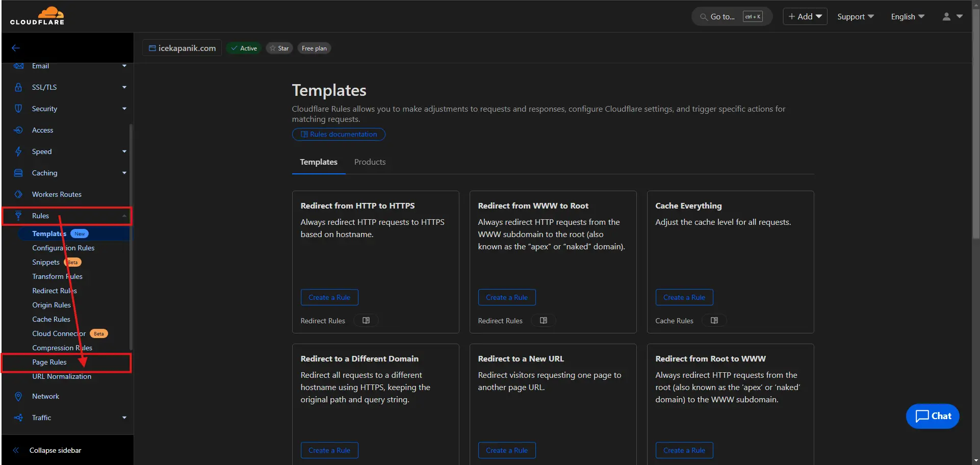Screen dimensions: 980x465
Task: Expand the SSL/TLS section arrow
Action: tap(124, 87)
